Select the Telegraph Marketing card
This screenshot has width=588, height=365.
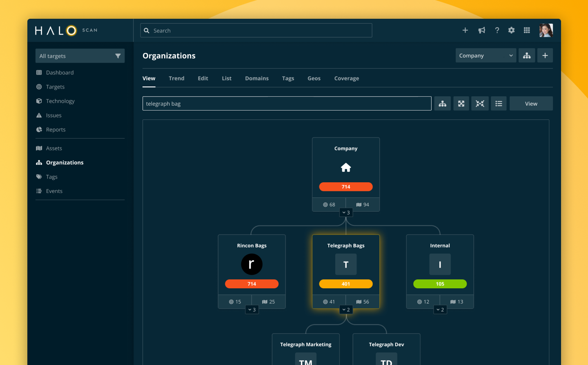click(306, 350)
